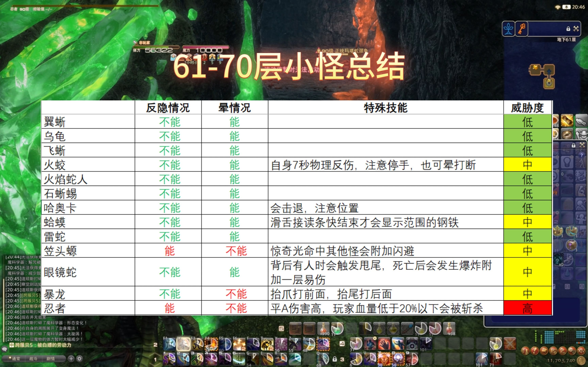Switch to the 战斗 chat tab

pos(33,359)
